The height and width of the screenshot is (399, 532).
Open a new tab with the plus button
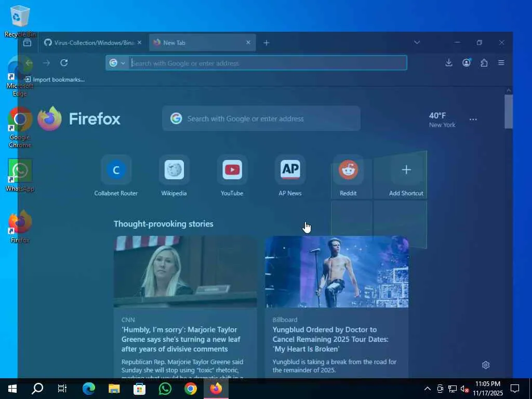267,43
